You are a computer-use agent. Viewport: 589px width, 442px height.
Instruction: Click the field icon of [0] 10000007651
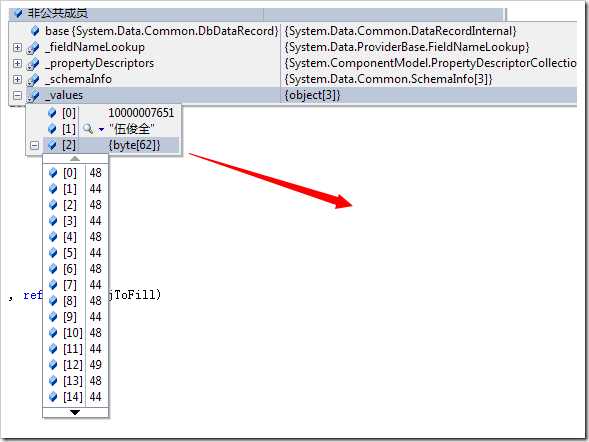pos(52,113)
